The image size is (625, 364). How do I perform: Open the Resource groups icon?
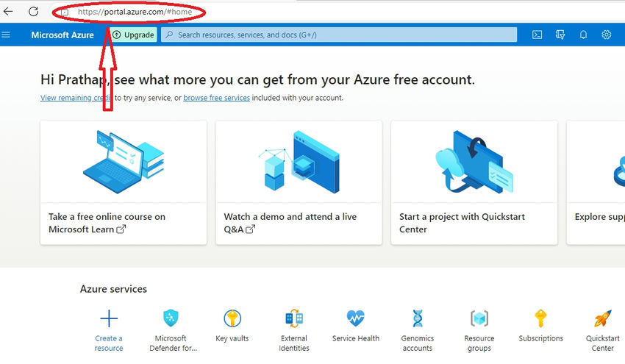(479, 318)
